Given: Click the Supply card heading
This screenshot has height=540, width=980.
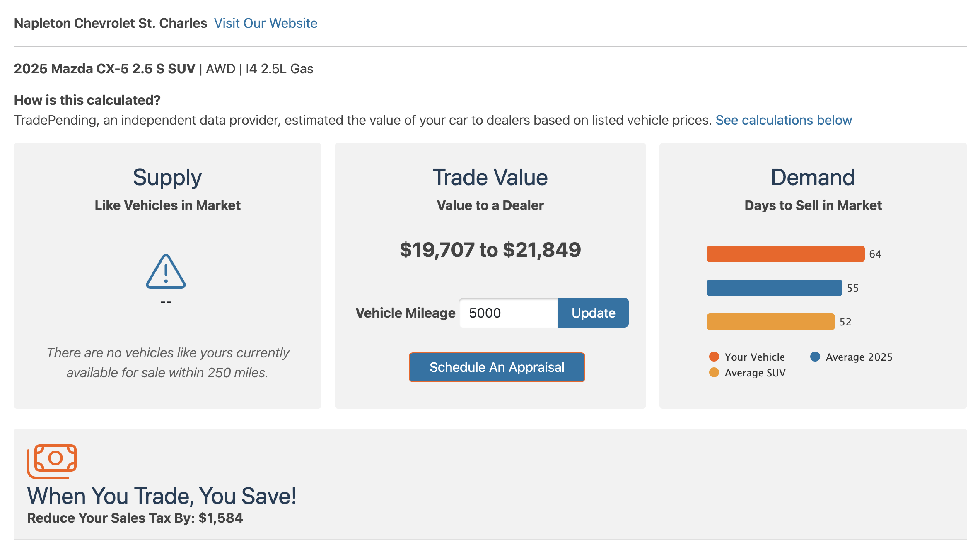Looking at the screenshot, I should 167,178.
